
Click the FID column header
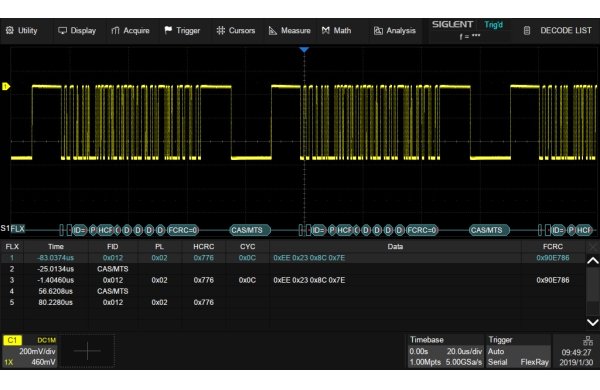point(113,247)
